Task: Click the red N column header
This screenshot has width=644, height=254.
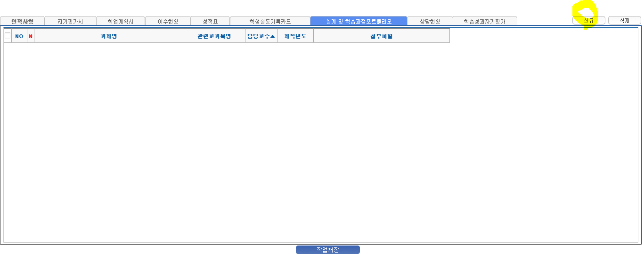Action: point(31,36)
